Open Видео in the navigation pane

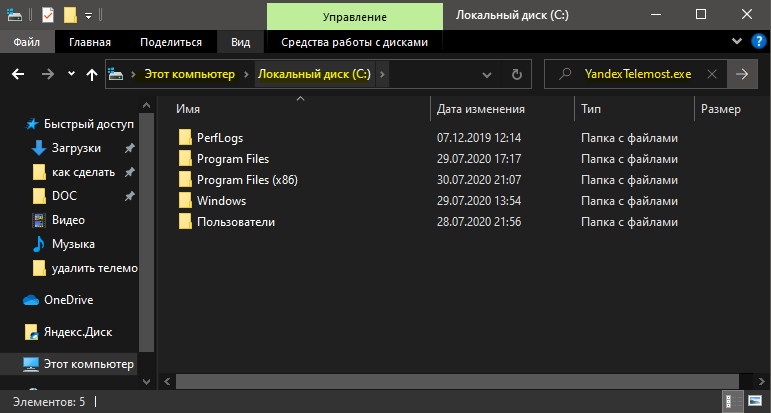(x=68, y=220)
